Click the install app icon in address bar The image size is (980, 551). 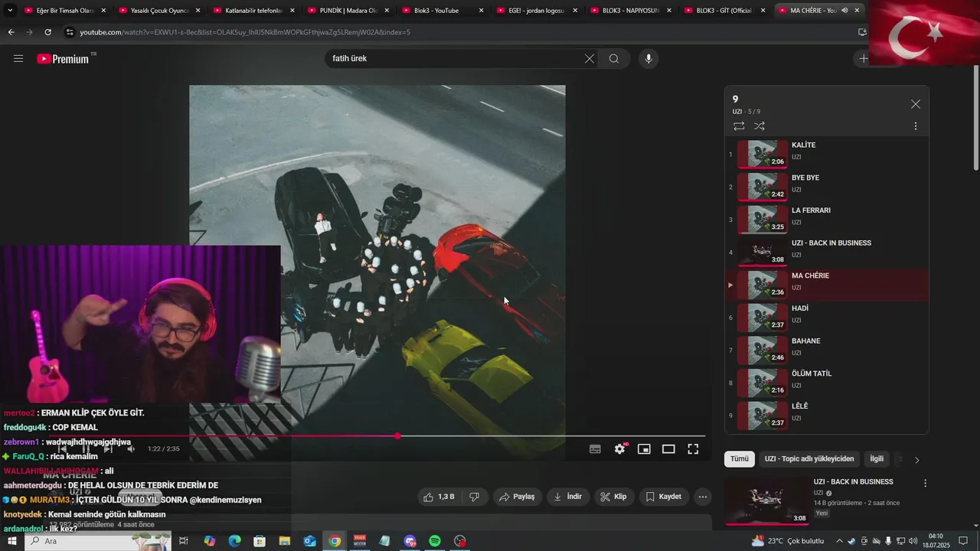[x=862, y=32]
